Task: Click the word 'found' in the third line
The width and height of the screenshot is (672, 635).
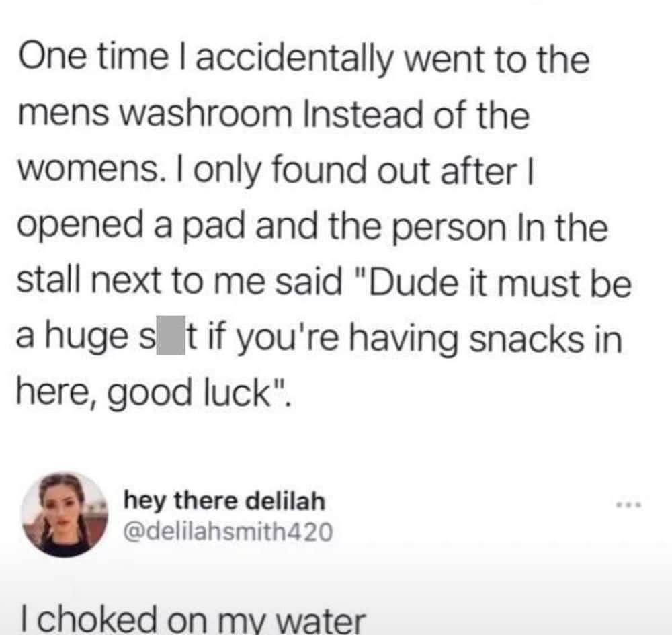Action: click(319, 170)
